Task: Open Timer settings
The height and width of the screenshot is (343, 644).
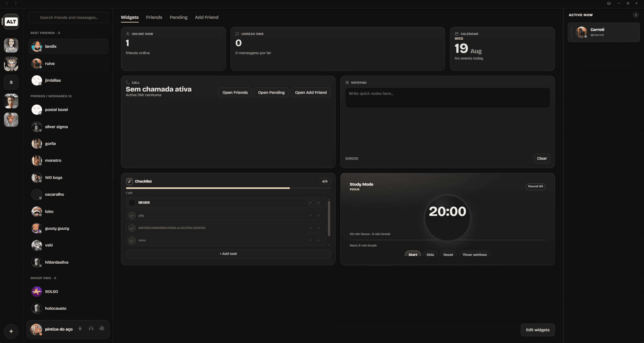Action: pos(475,255)
